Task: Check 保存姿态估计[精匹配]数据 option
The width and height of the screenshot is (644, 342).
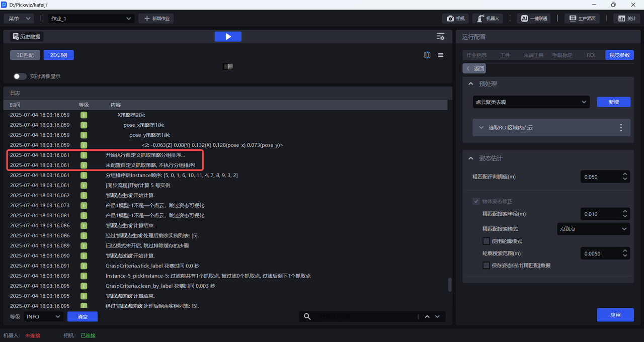Action: 486,266
